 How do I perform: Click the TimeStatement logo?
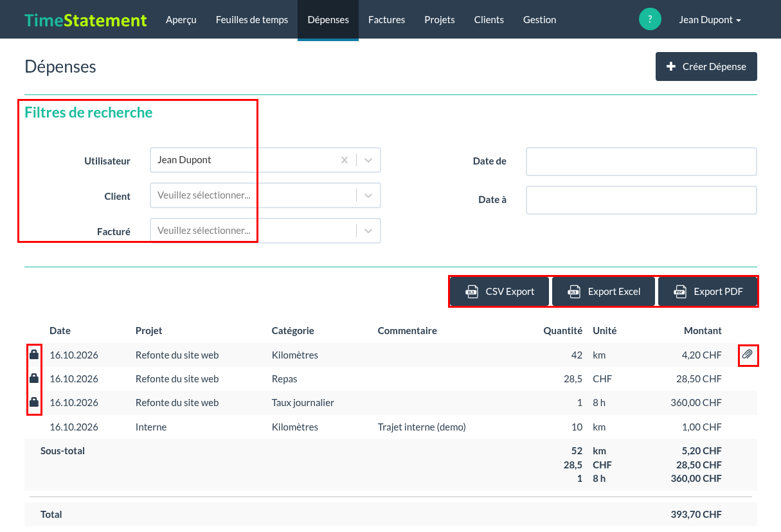85,20
